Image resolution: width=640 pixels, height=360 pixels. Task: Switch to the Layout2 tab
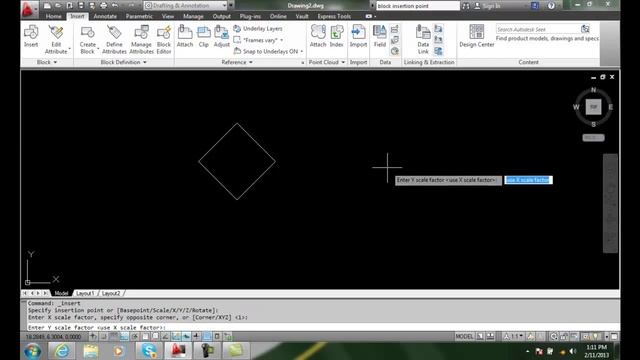(x=111, y=293)
